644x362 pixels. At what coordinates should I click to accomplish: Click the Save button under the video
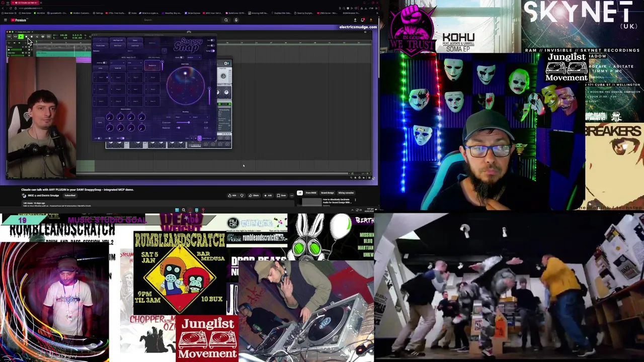tap(281, 196)
